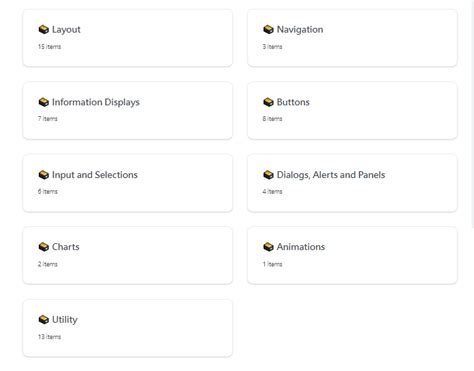Select the Input and Selections title
This screenshot has height=371, width=474.
pos(95,175)
